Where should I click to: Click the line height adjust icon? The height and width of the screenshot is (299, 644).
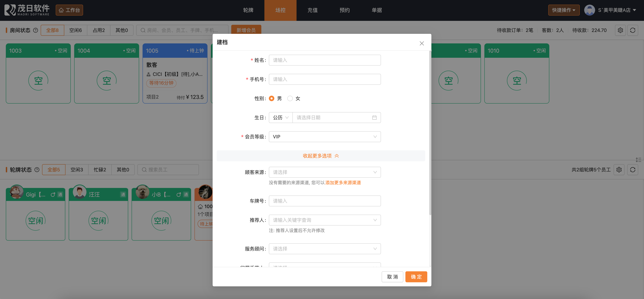638,160
